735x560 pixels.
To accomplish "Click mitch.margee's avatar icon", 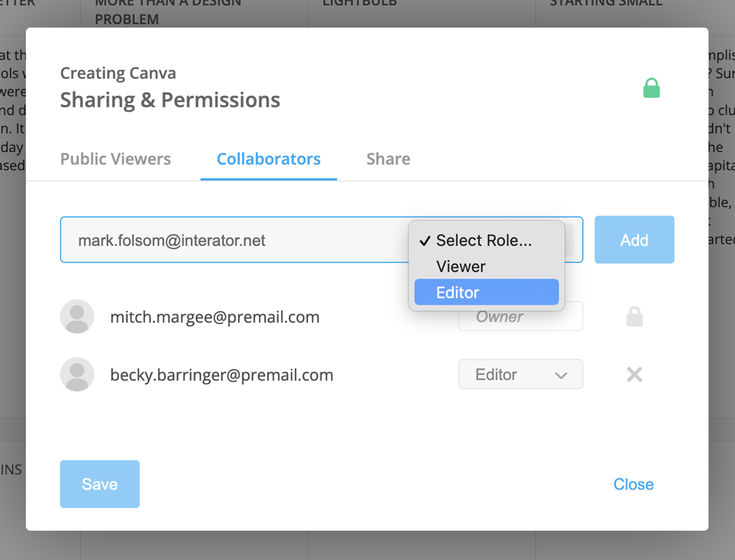I will 77,316.
